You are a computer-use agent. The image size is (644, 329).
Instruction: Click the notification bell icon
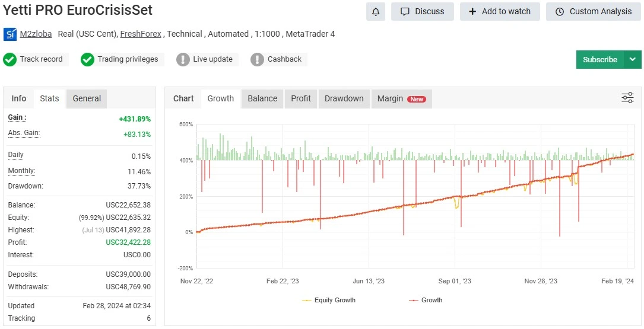pyautogui.click(x=375, y=12)
